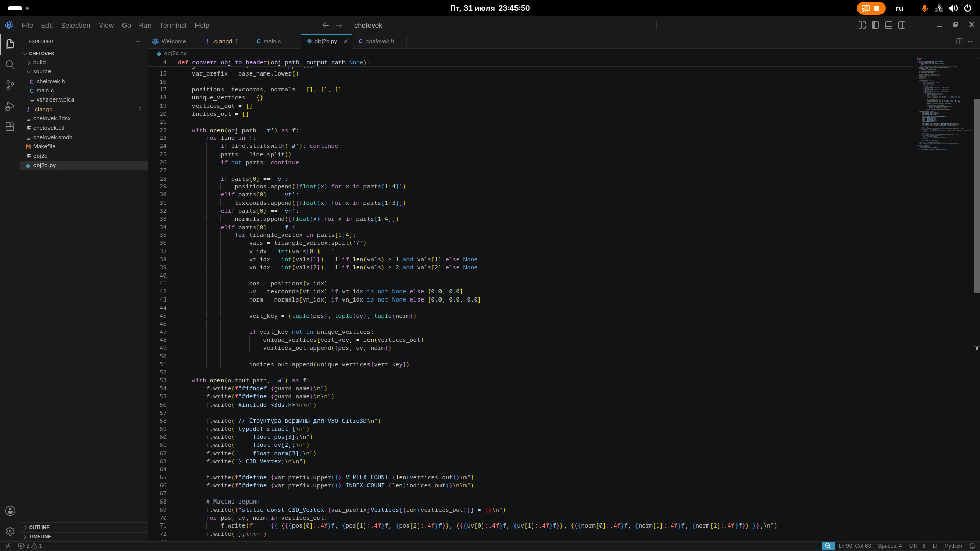
Task: Click the editor vertical scrollbar thumb
Action: coord(976,196)
